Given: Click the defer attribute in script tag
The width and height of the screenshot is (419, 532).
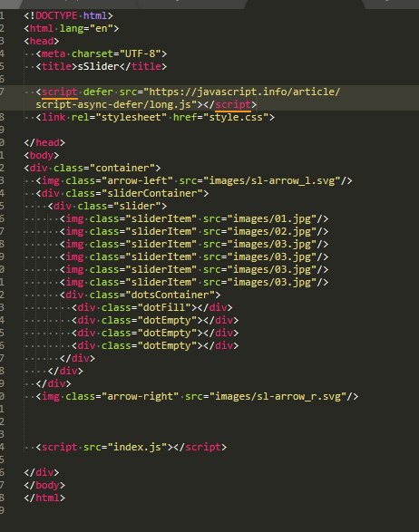Looking at the screenshot, I should 98,92.
